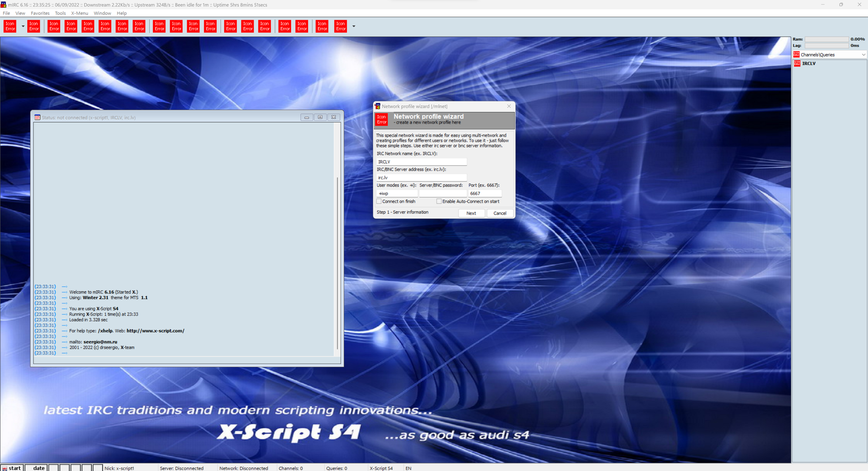This screenshot has width=868, height=471.
Task: Open the Channels\Queries combo box
Action: [x=863, y=54]
